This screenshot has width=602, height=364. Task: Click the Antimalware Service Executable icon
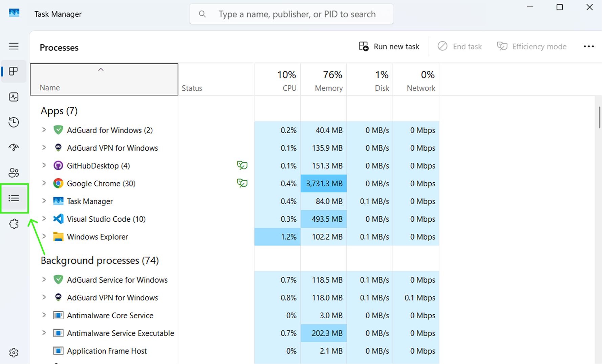[x=58, y=333]
